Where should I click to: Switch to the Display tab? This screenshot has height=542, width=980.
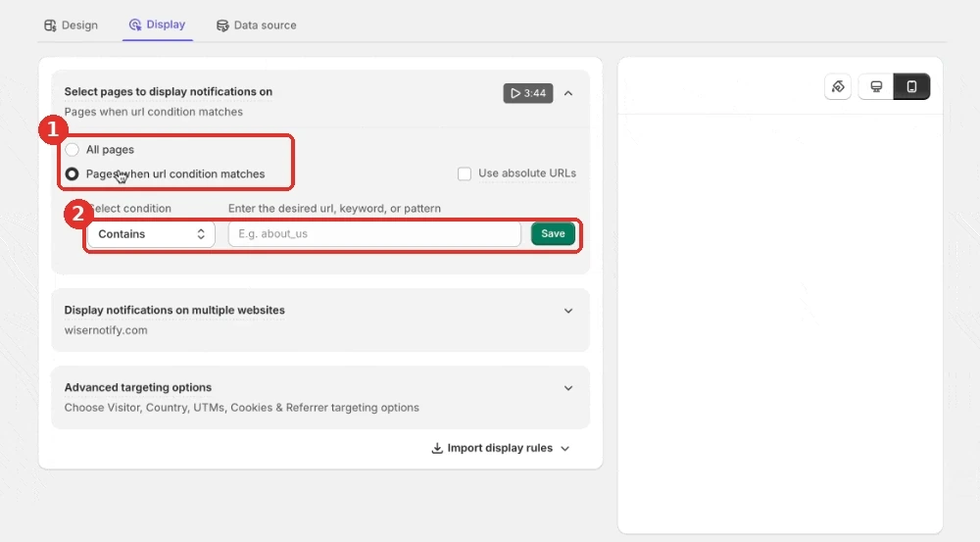coord(157,25)
